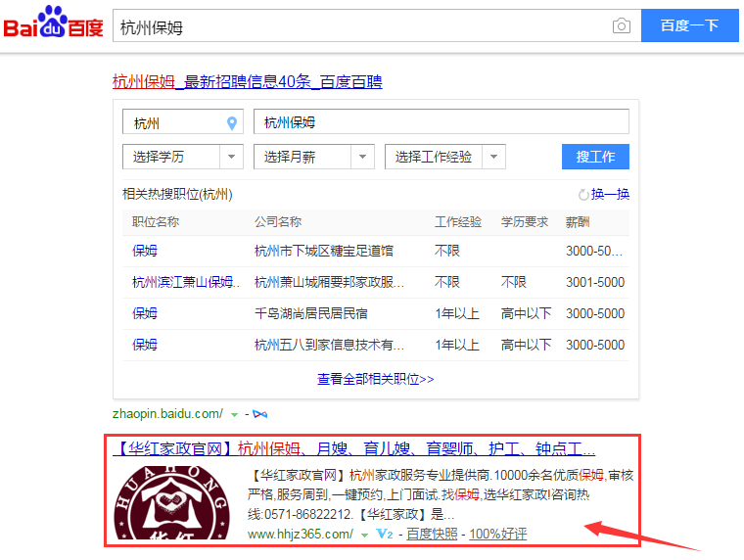Click the refresh icon beside 换一换
The width and height of the screenshot is (744, 560).
click(583, 195)
